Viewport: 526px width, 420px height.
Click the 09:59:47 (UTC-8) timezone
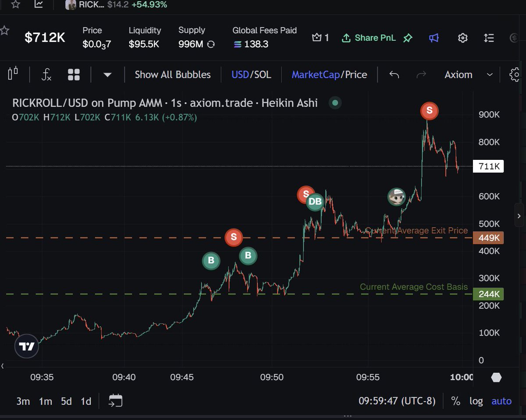coord(396,401)
